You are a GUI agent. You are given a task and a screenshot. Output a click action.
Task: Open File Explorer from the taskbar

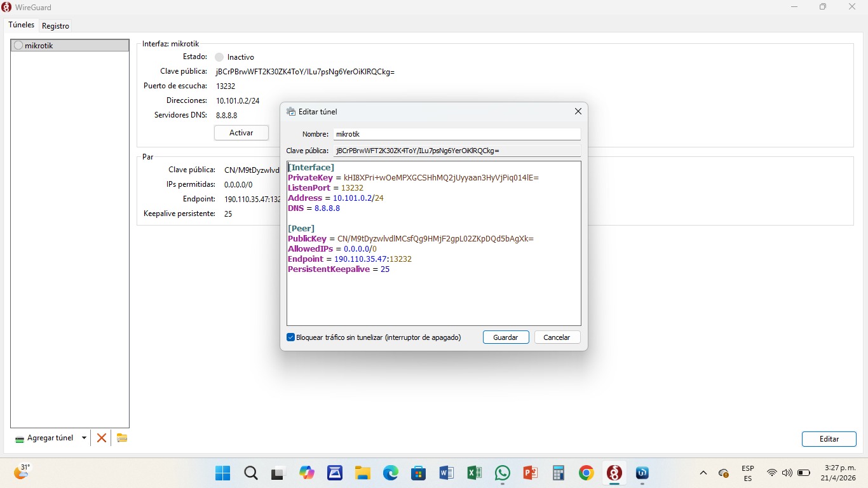(x=363, y=473)
